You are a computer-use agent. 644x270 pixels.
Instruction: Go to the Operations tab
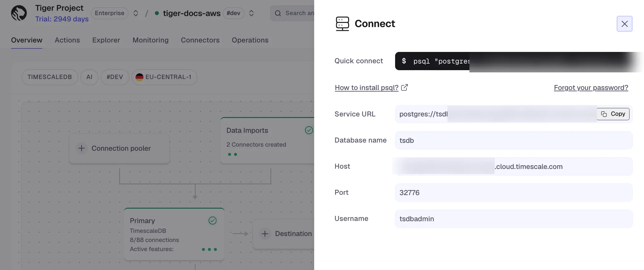click(x=250, y=40)
